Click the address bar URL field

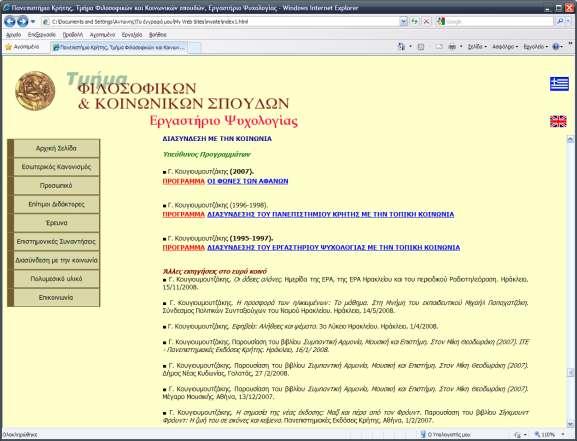pyautogui.click(x=220, y=22)
